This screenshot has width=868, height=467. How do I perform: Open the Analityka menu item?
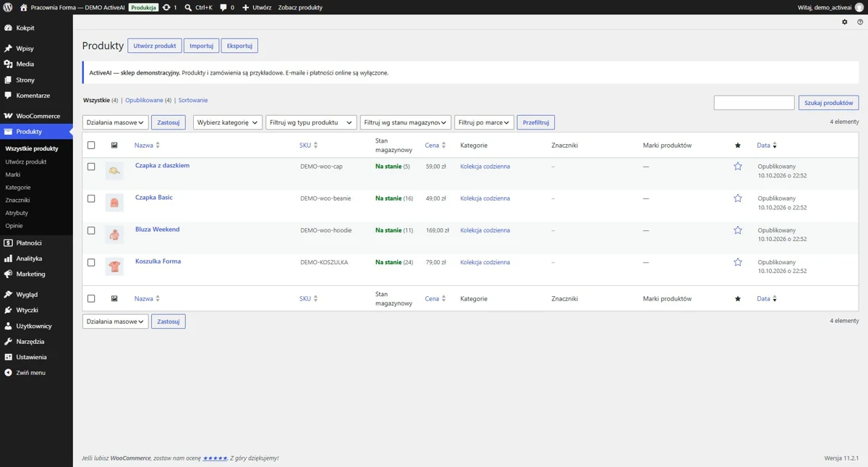coord(36,258)
